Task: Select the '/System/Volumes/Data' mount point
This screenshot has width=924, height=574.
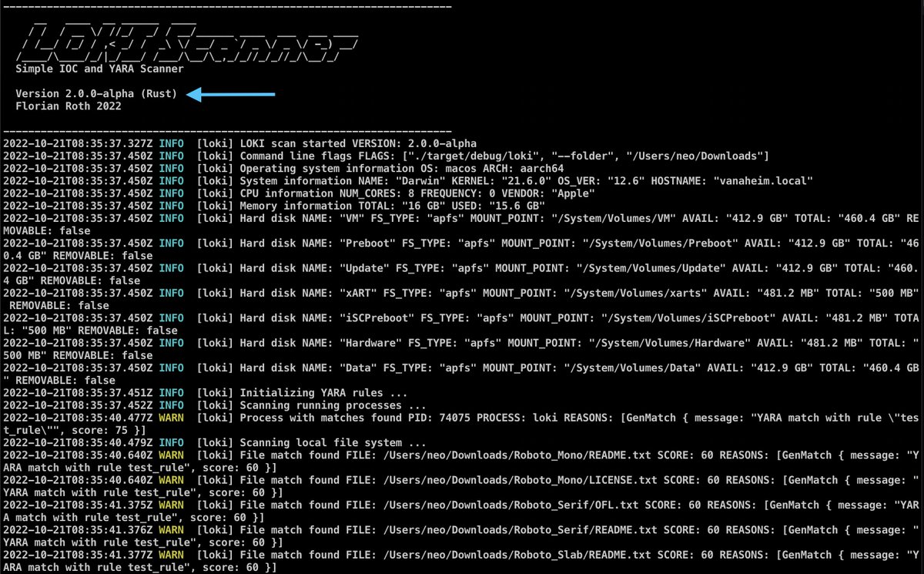Action: [x=631, y=368]
